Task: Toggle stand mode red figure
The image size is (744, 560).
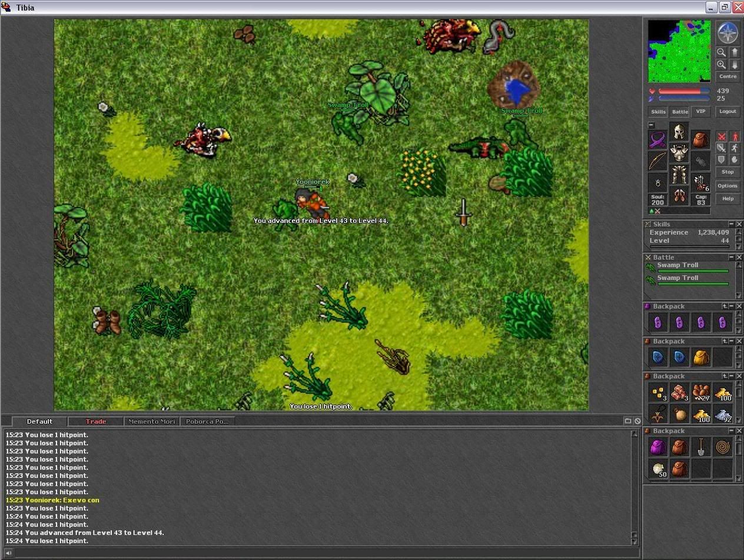Action: click(x=734, y=136)
